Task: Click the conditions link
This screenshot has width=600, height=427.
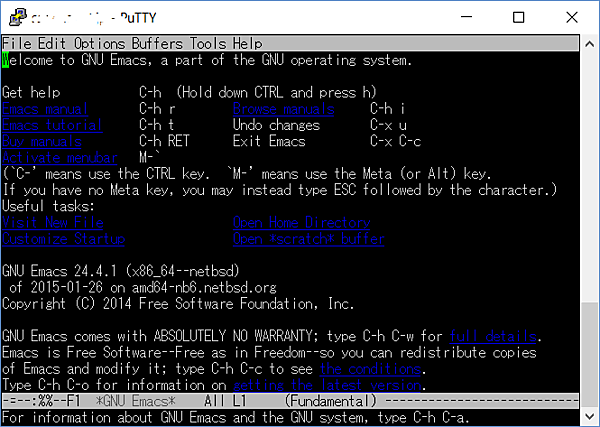Action: coord(370,369)
